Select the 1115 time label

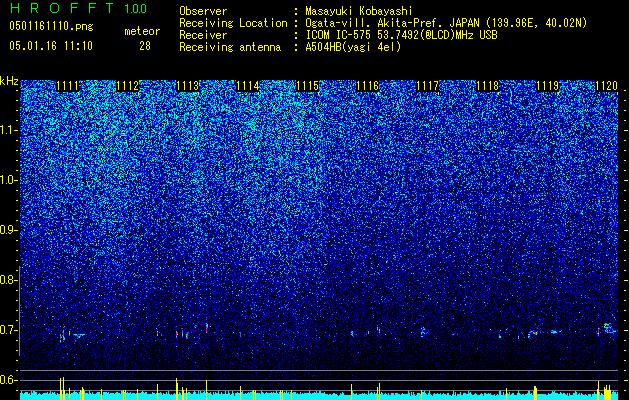tap(308, 86)
